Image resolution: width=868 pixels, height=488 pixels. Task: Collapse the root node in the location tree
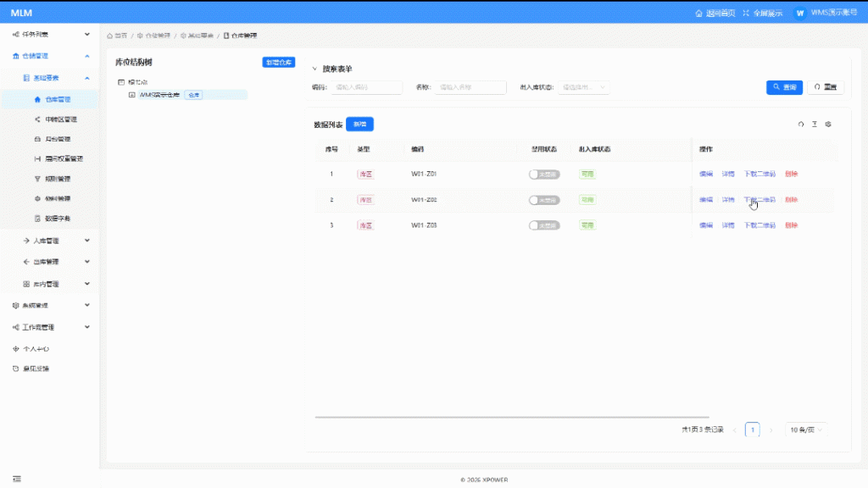tap(121, 82)
